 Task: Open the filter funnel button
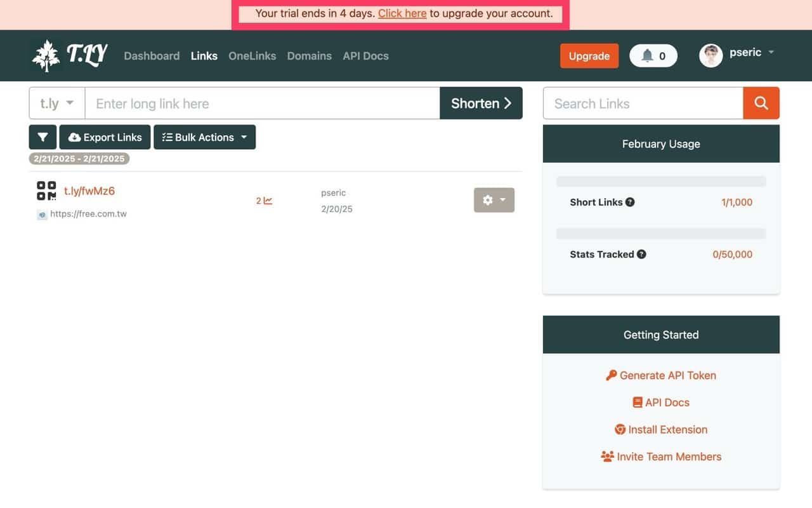[x=43, y=137]
